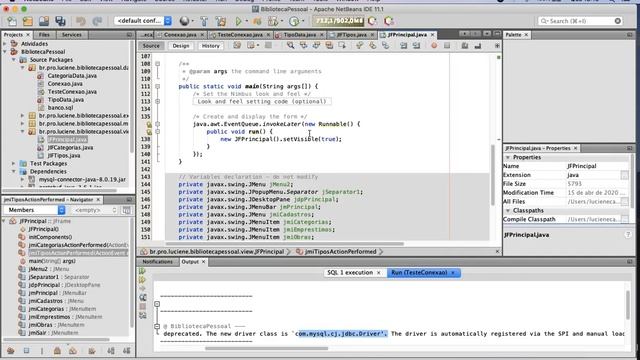Image resolution: width=640 pixels, height=360 pixels.
Task: Open the Conexao.java editor tab
Action: pyautogui.click(x=180, y=35)
